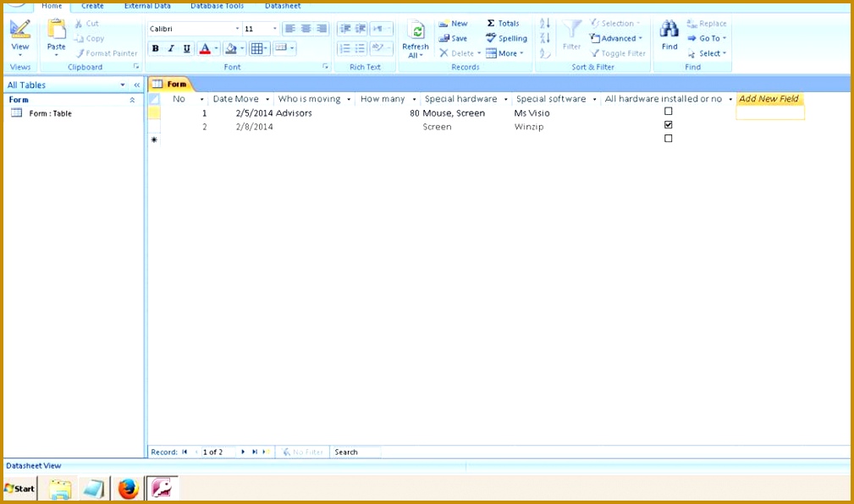Save the current record

[453, 39]
